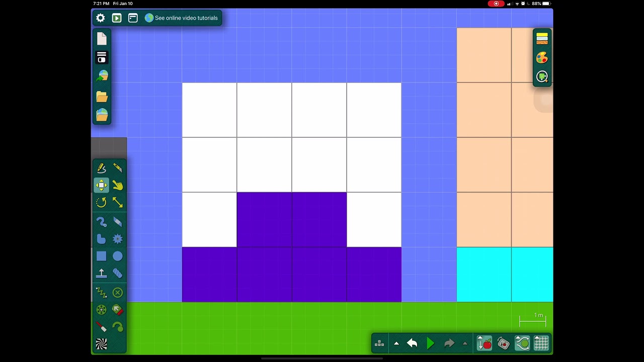Viewport: 644px width, 362px height.
Task: Select the Knife cutting tool
Action: pyautogui.click(x=118, y=168)
